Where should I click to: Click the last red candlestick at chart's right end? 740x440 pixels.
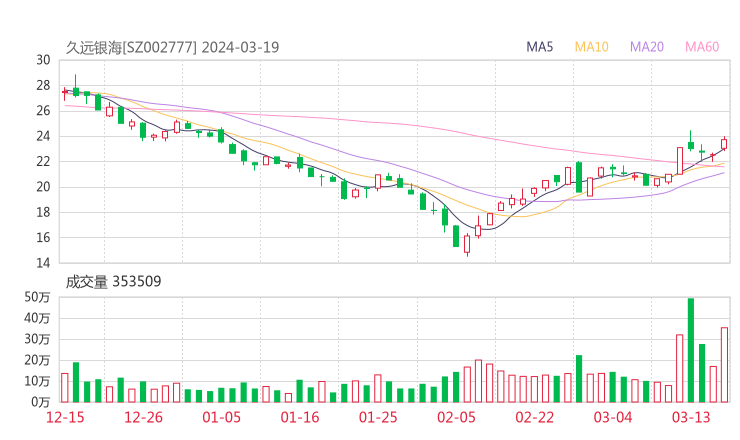click(724, 144)
